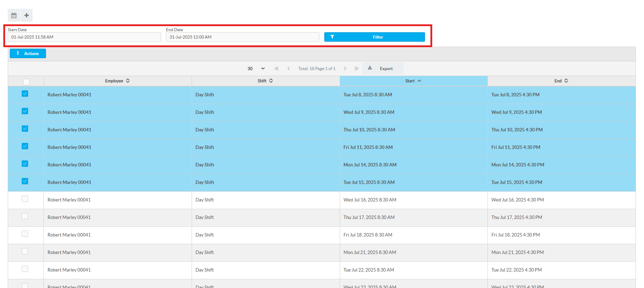Image resolution: width=644 pixels, height=288 pixels.
Task: Open page size dropdown showing 30
Action: tap(256, 69)
